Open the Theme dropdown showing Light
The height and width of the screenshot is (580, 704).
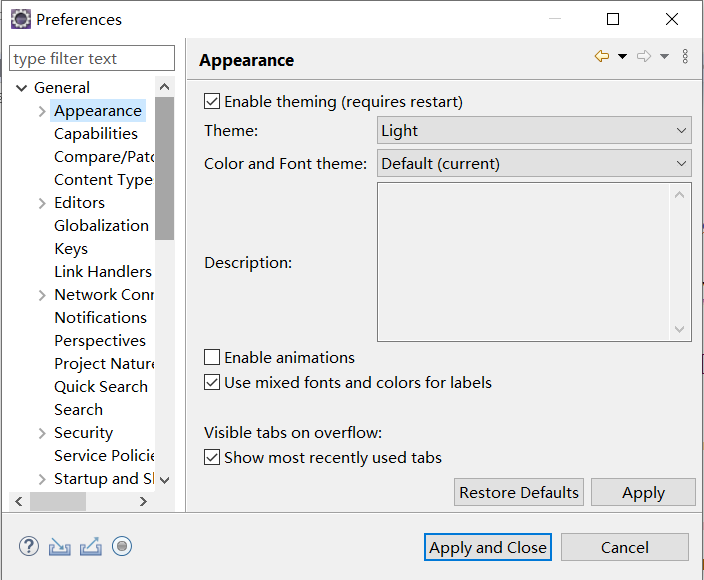(534, 131)
